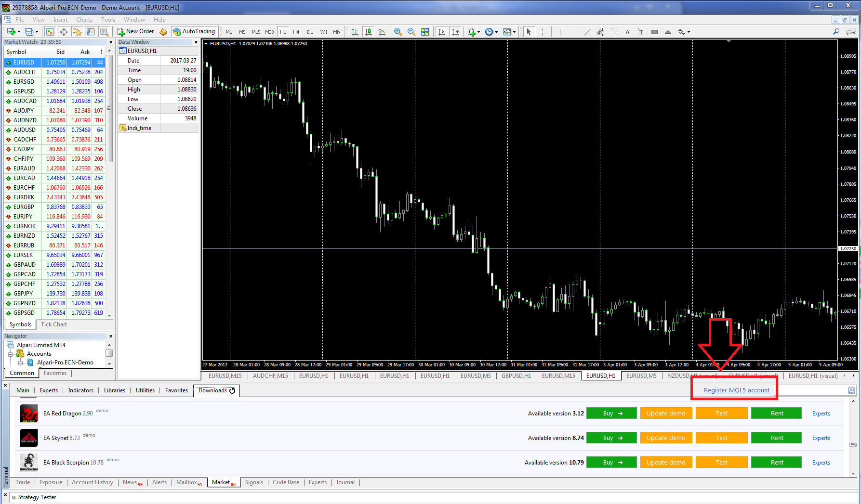
Task: Select the M15 timeframe button
Action: [x=256, y=32]
